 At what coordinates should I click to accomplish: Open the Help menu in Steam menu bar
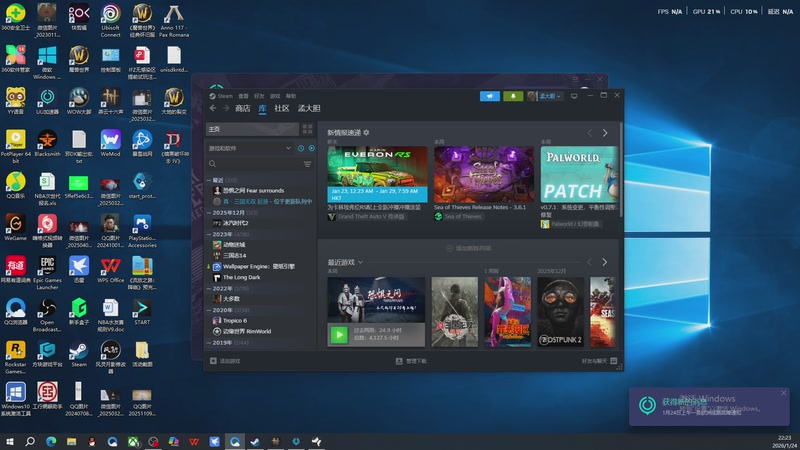click(291, 96)
